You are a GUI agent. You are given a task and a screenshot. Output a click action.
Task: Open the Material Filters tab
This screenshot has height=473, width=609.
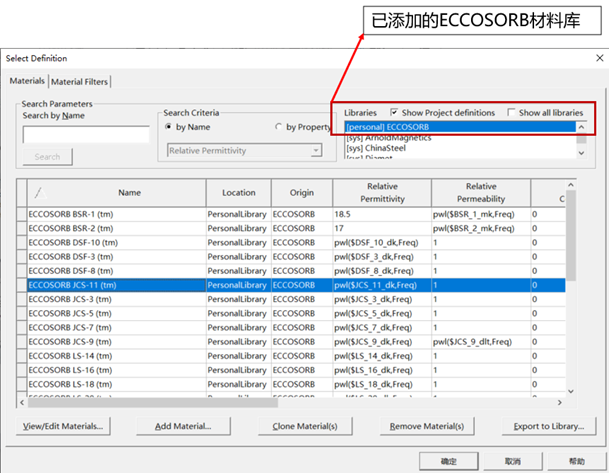click(x=79, y=82)
